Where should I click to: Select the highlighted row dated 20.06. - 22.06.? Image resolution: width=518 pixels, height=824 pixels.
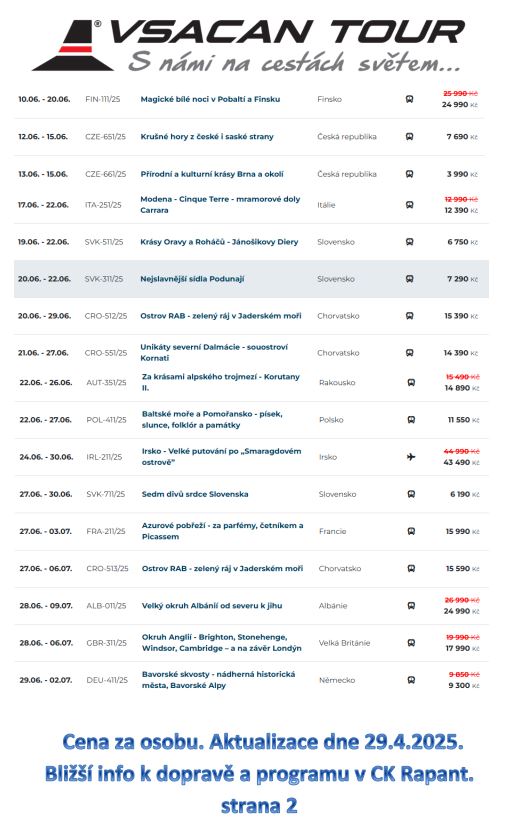tap(251, 279)
